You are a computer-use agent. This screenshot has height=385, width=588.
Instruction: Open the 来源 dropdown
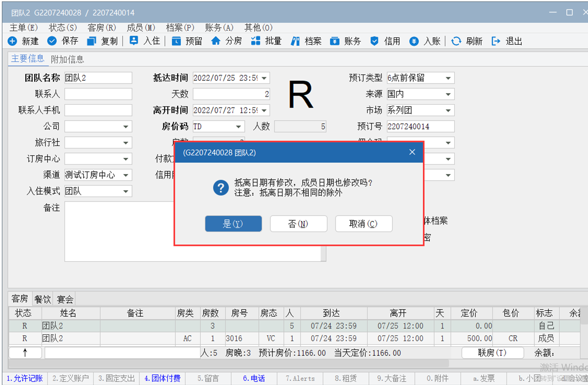(x=448, y=94)
